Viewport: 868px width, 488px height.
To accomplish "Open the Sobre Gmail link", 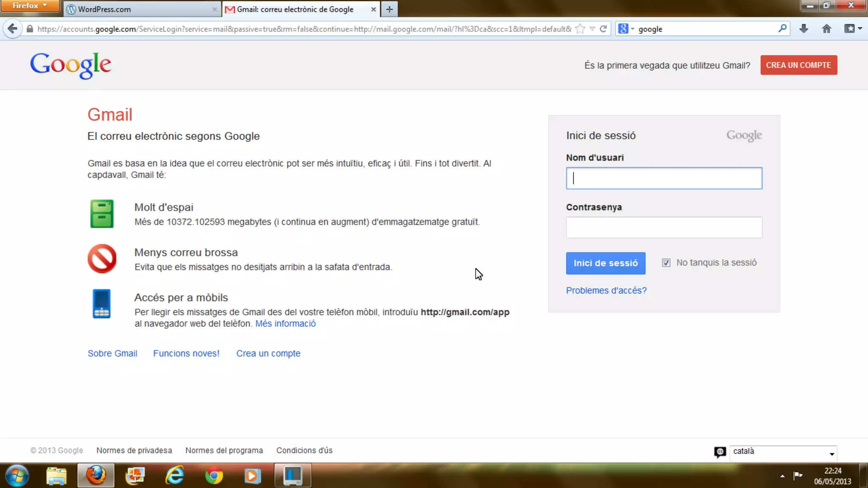I will tap(112, 353).
